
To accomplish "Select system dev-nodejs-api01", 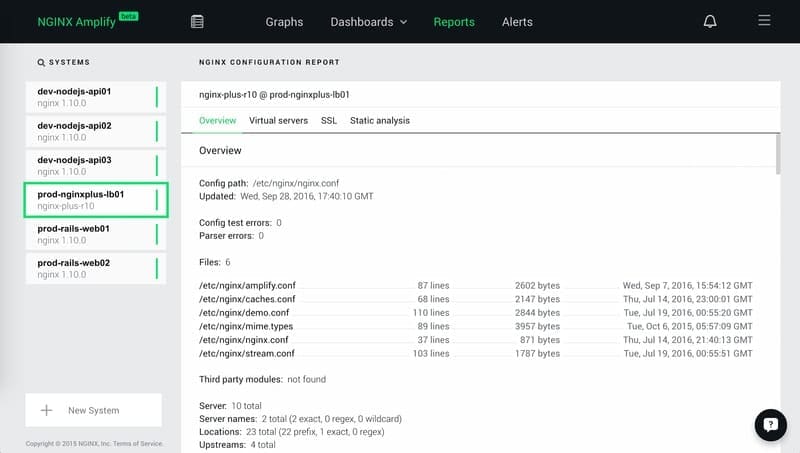I will tap(96, 97).
